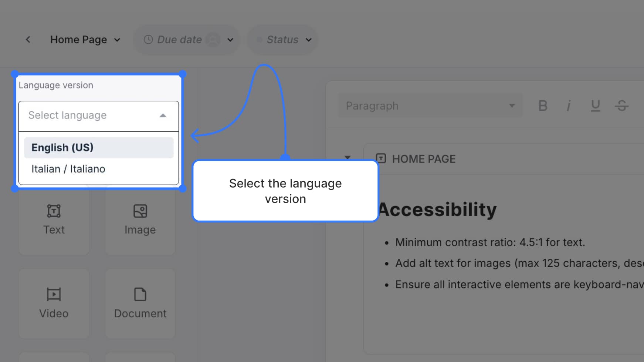Toggle underline formatting
This screenshot has width=644, height=362.
595,106
